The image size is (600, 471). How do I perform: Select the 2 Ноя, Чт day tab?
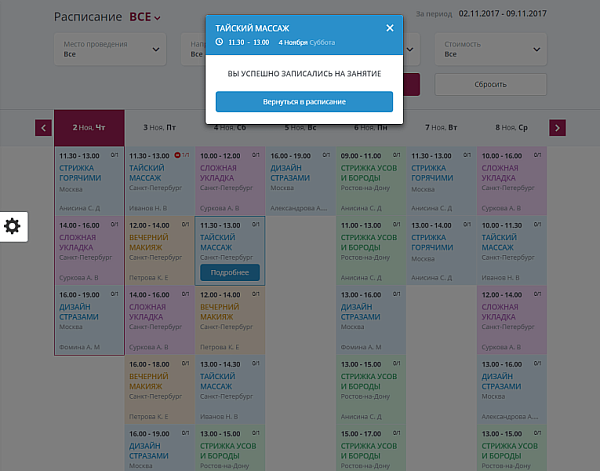click(89, 128)
